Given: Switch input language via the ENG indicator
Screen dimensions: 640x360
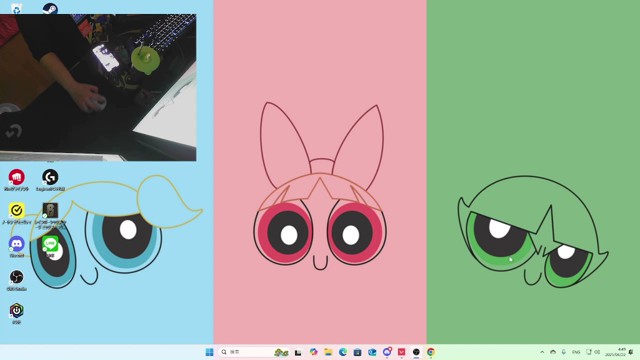Looking at the screenshot, I should tap(576, 352).
